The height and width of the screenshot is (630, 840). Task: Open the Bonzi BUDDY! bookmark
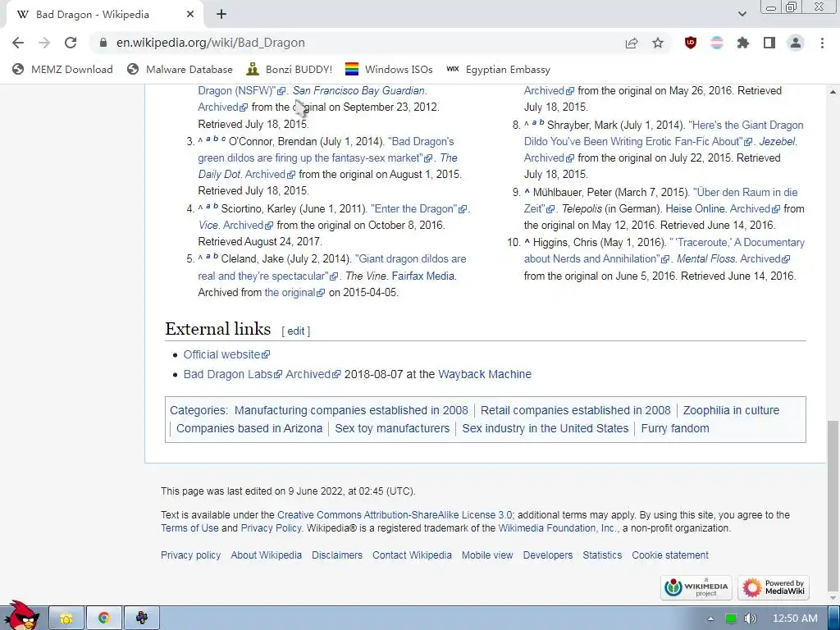coord(290,69)
